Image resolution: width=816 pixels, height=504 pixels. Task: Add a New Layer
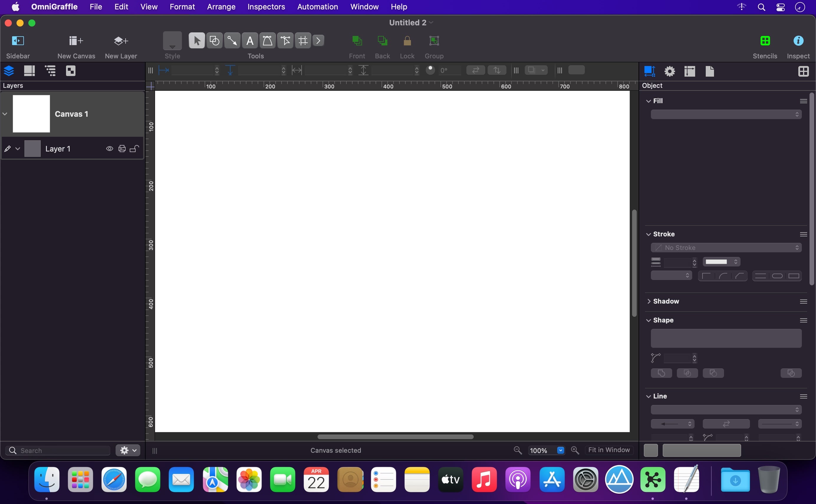pos(121,41)
